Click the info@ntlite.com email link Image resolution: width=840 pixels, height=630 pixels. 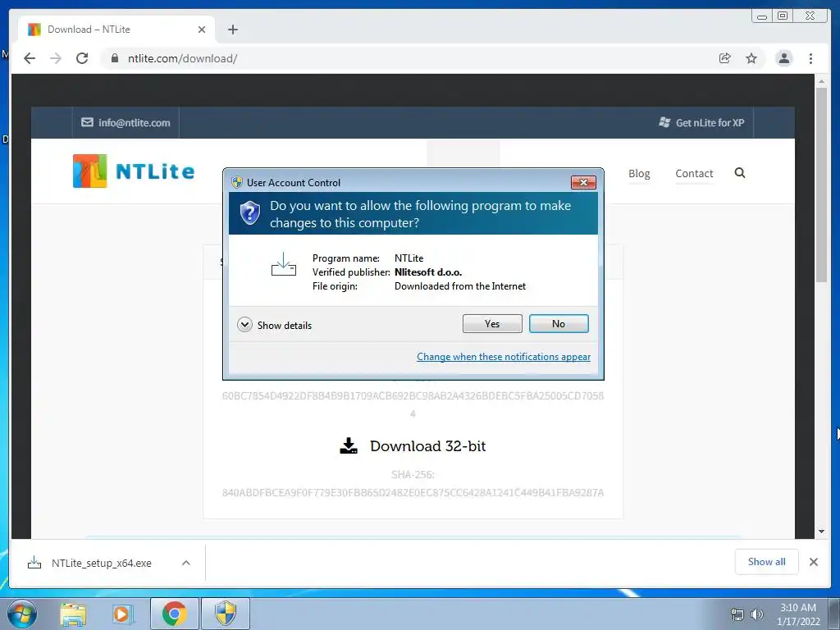pos(126,123)
